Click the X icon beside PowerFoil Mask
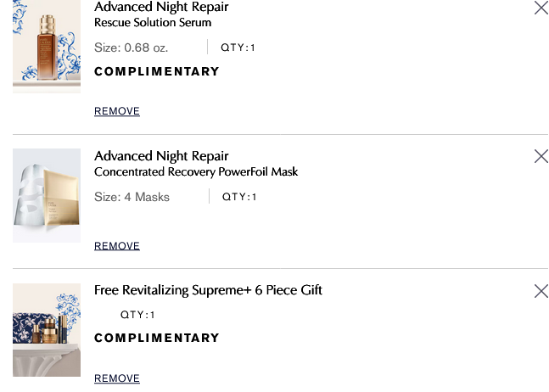 click(541, 156)
